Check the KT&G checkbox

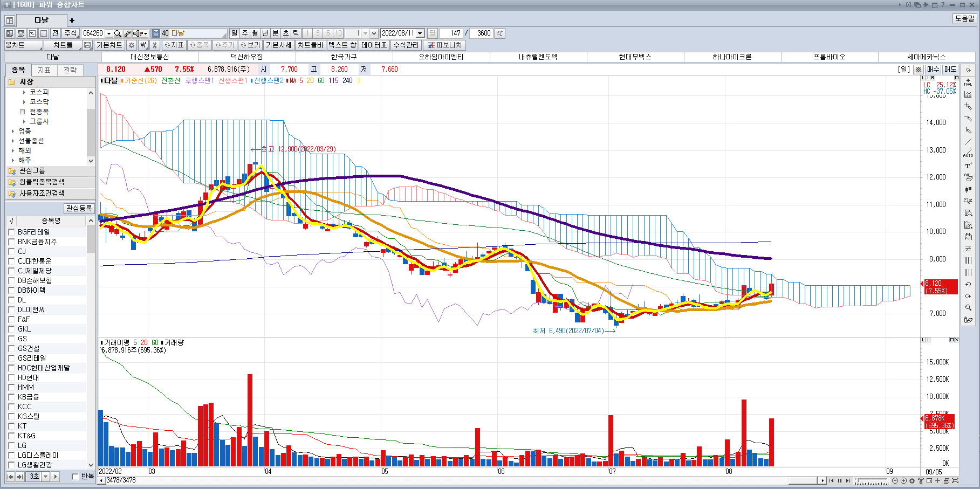11,436
